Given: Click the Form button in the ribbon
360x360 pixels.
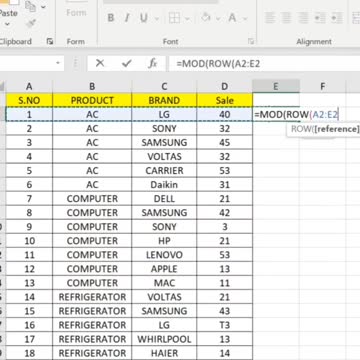Looking at the screenshot, I should (x=76, y=13).
